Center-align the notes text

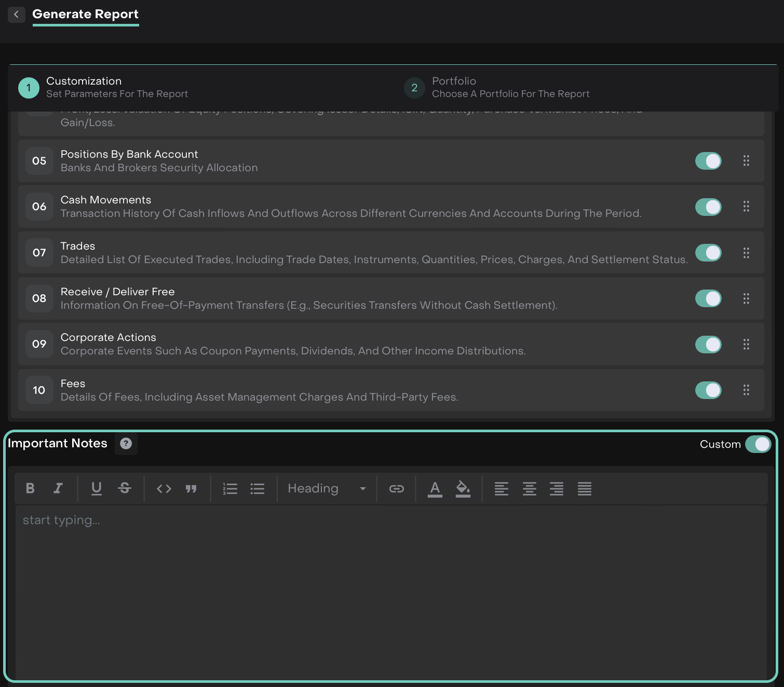pyautogui.click(x=529, y=488)
